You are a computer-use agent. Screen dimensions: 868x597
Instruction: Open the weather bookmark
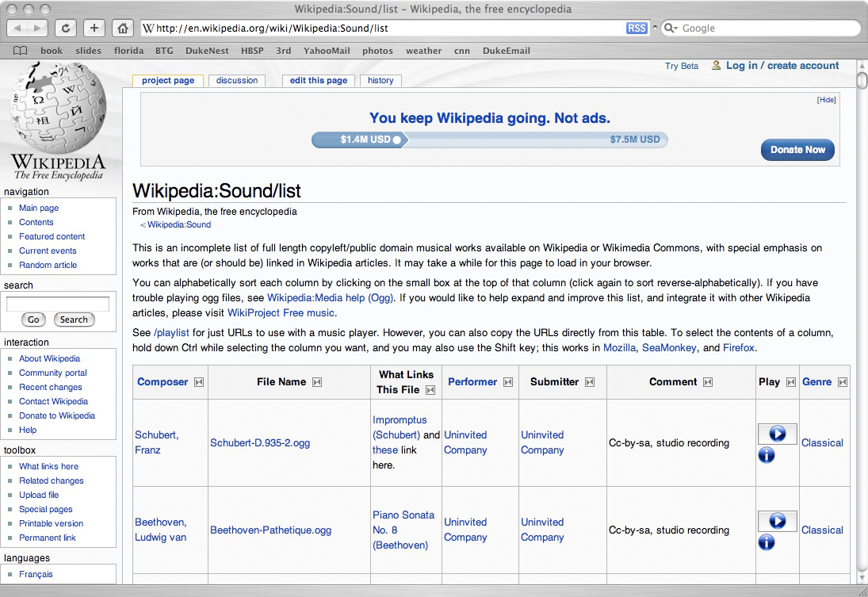[424, 51]
